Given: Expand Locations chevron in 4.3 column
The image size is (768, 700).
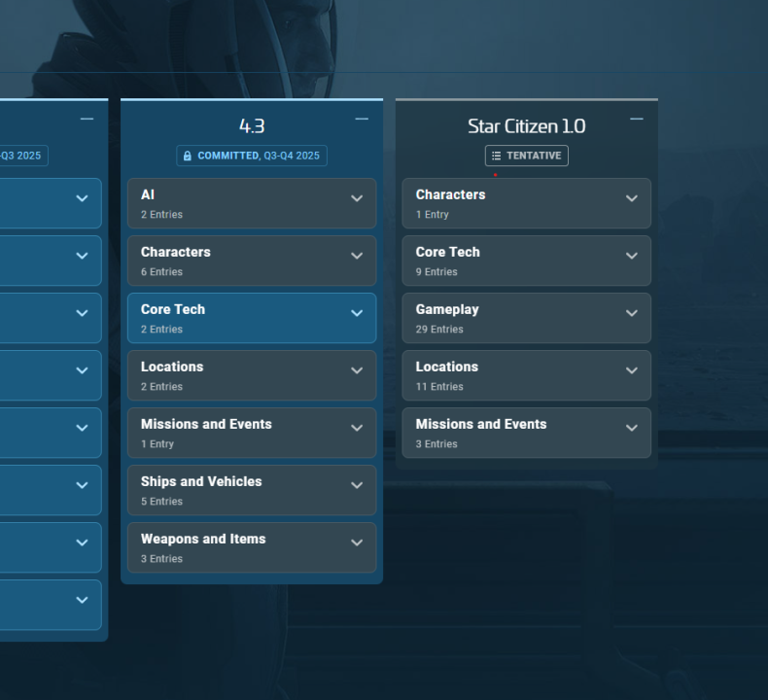Looking at the screenshot, I should 357,370.
